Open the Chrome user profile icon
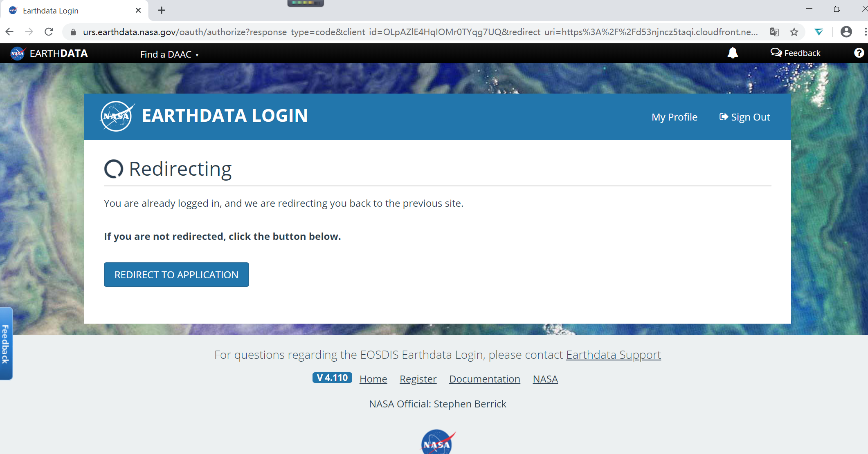Screen dimensions: 868x454 click(846, 32)
